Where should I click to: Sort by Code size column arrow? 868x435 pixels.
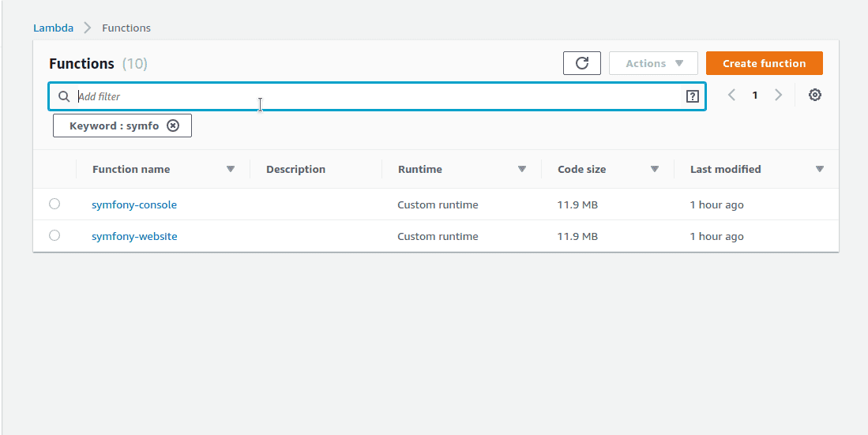655,169
